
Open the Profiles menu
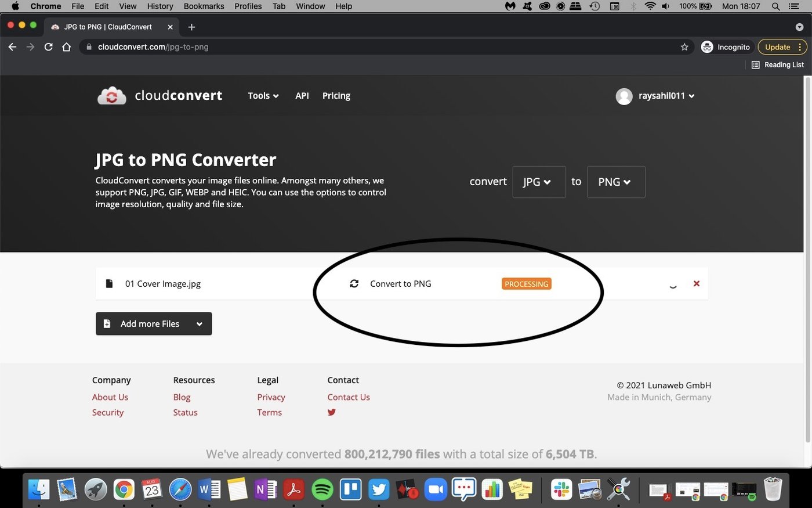tap(248, 6)
